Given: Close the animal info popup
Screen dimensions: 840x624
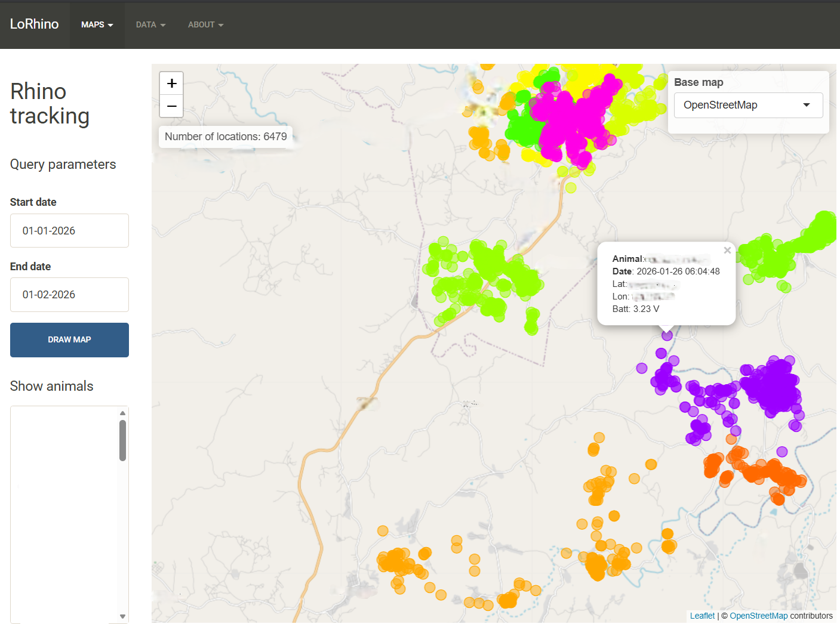Looking at the screenshot, I should tap(727, 251).
